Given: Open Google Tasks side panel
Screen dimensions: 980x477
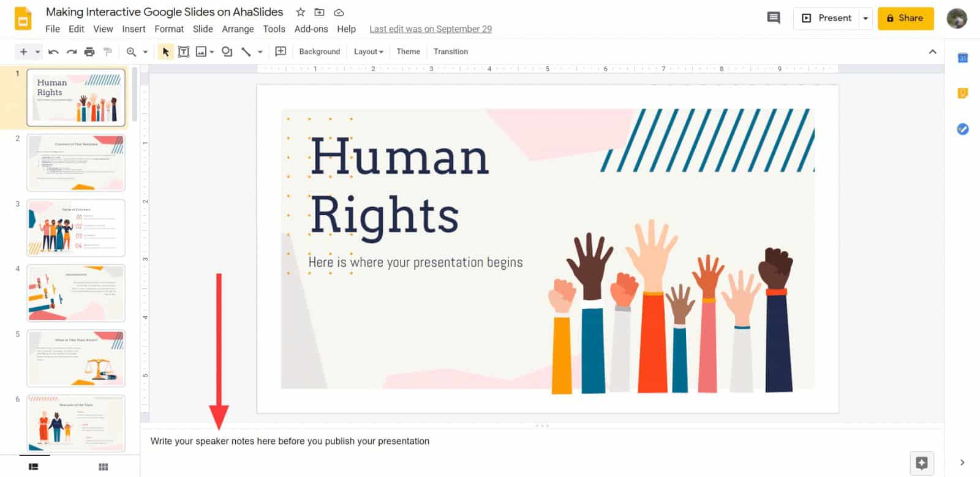Looking at the screenshot, I should [x=963, y=129].
